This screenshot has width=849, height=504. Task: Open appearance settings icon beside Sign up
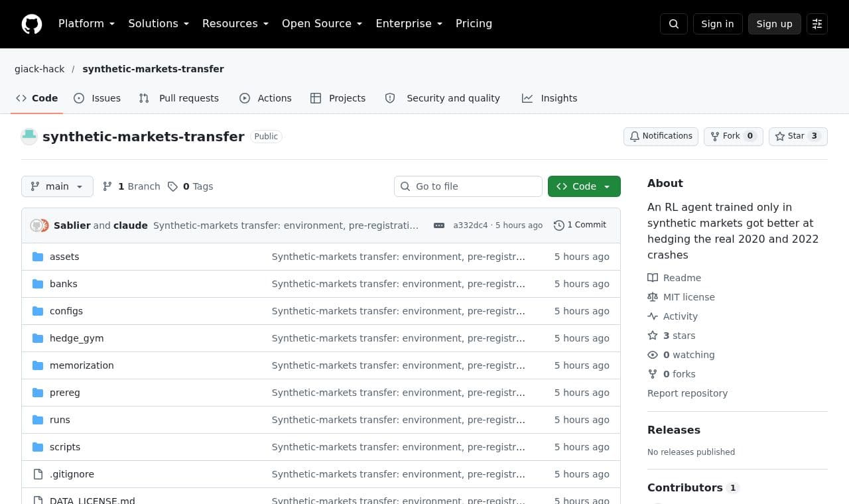click(x=817, y=24)
